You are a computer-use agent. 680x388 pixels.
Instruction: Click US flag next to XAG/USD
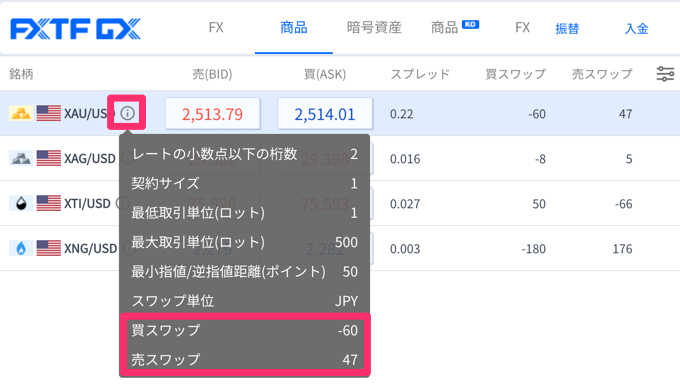[x=49, y=158]
